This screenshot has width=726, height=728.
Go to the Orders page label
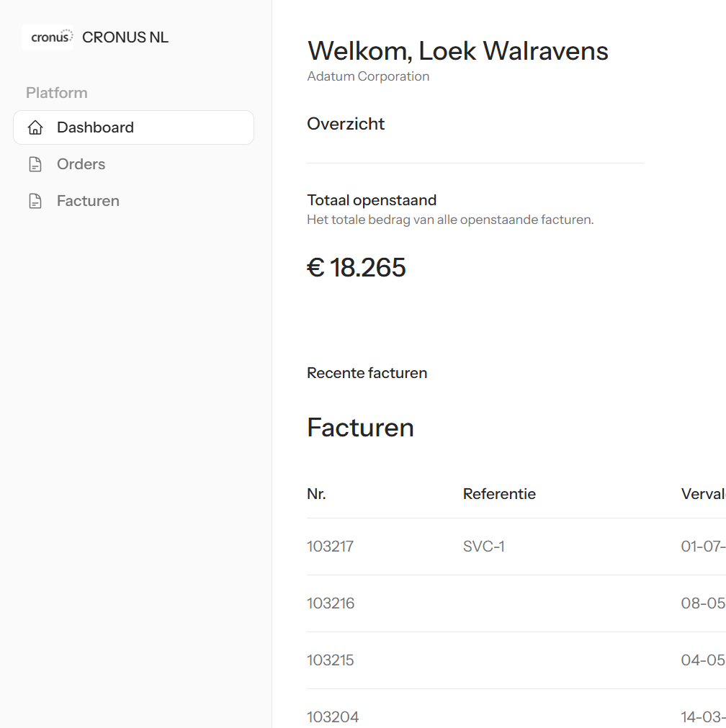coord(81,164)
